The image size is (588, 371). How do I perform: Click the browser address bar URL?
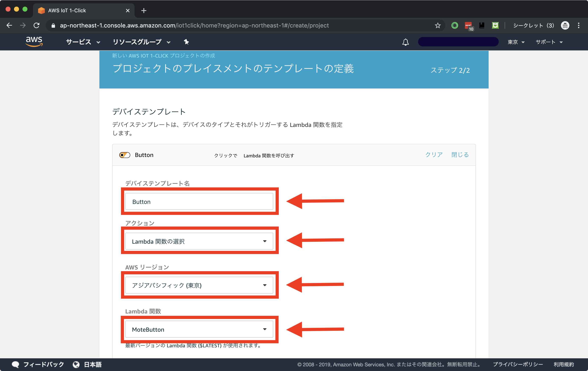pos(194,25)
